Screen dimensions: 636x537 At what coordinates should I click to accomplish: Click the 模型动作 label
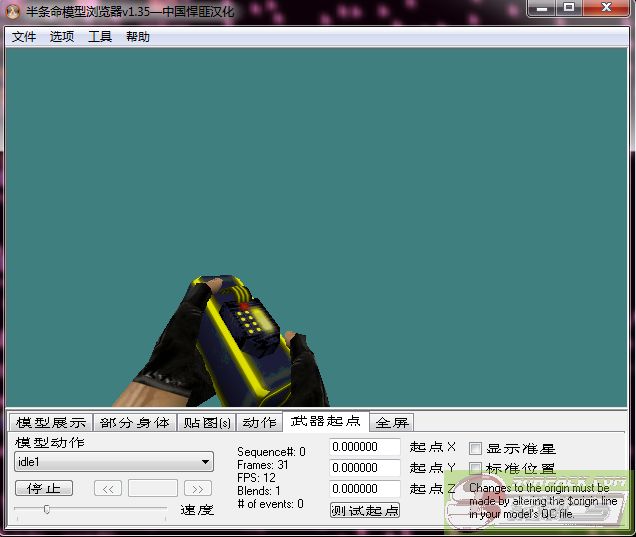point(50,442)
